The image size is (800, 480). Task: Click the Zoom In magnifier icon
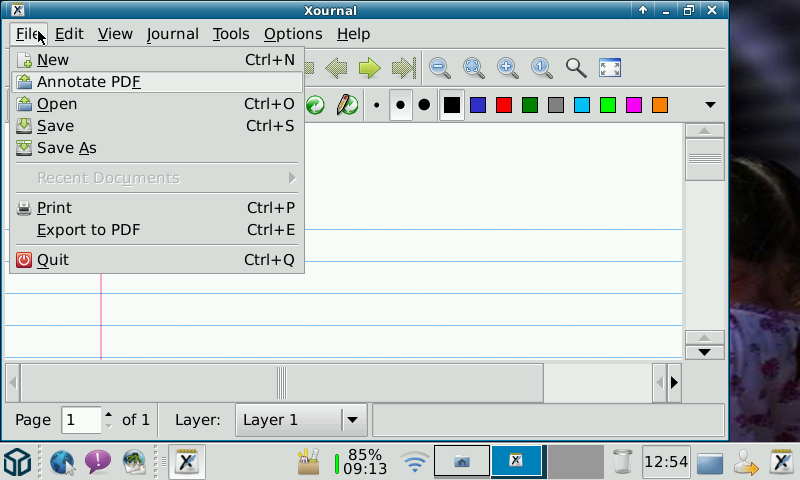508,68
